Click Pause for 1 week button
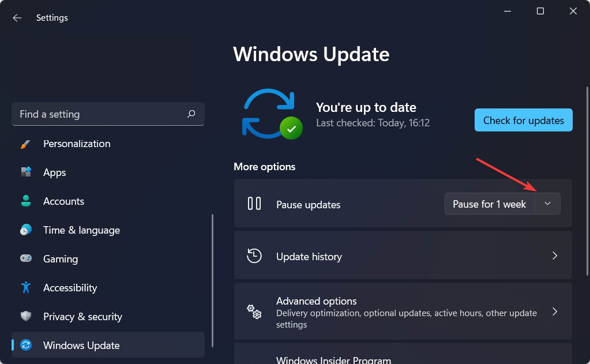 click(489, 204)
